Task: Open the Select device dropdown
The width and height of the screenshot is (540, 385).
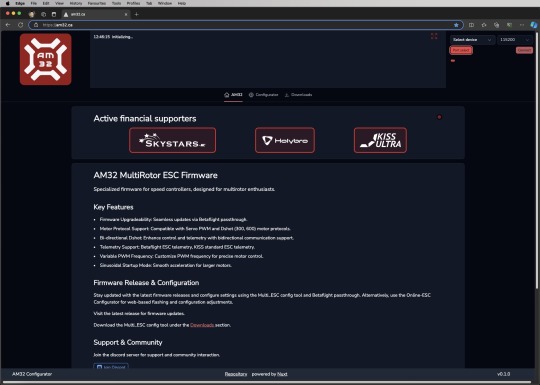Action: pyautogui.click(x=472, y=40)
